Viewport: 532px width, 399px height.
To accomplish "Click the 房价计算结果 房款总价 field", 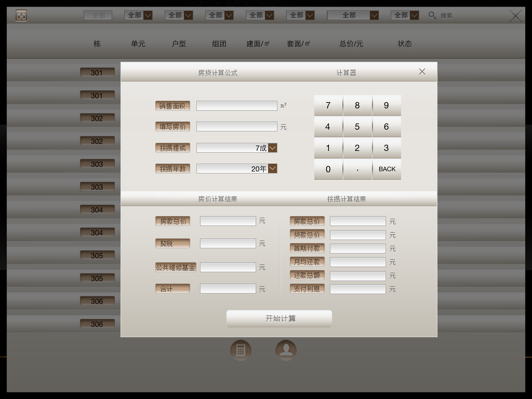I will click(x=228, y=221).
